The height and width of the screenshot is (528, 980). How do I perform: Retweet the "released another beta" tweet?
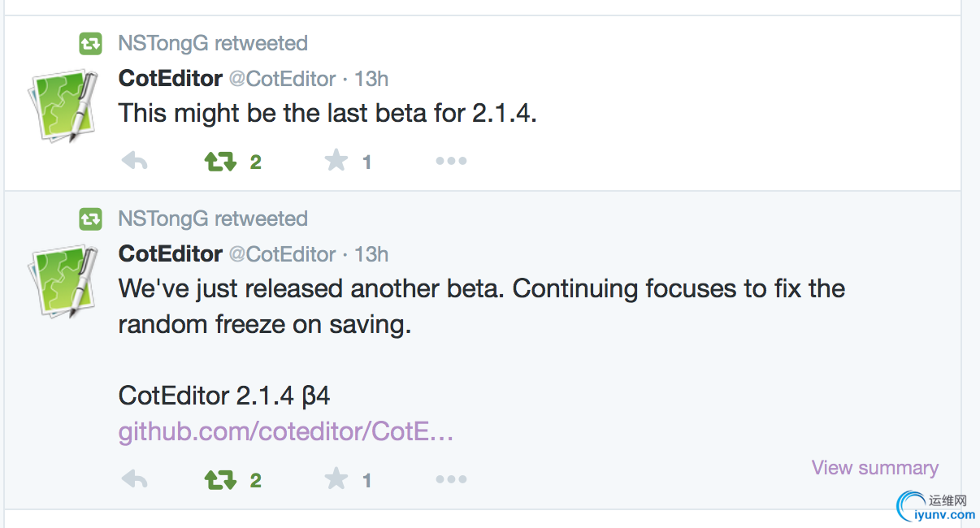pyautogui.click(x=220, y=480)
